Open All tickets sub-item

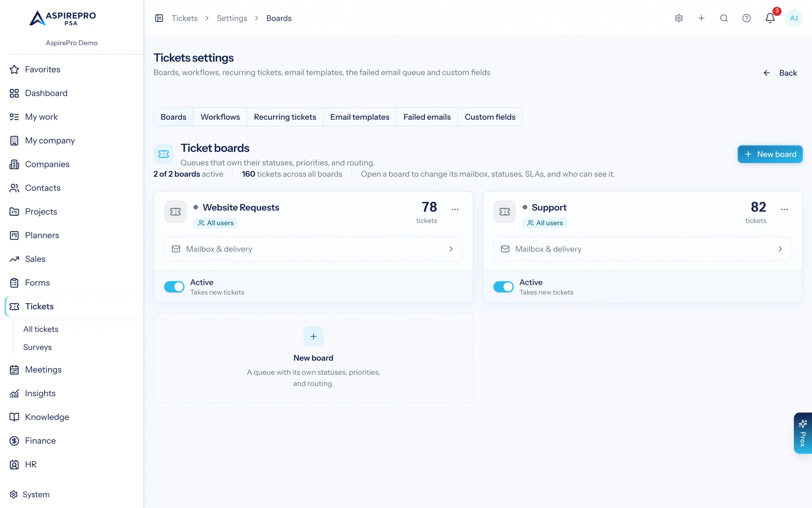click(x=41, y=329)
